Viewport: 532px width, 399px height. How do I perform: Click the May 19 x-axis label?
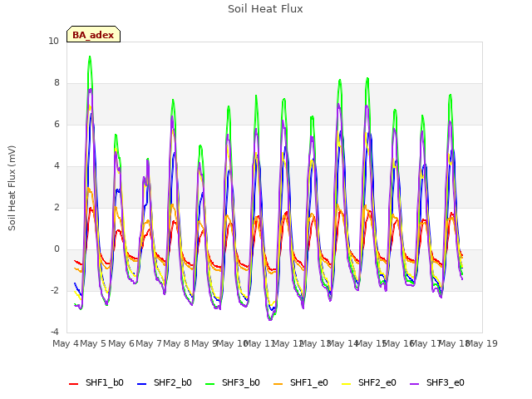[482, 343]
